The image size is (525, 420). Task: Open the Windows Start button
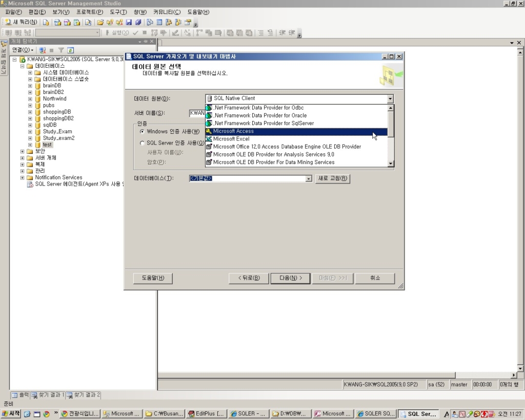point(11,414)
